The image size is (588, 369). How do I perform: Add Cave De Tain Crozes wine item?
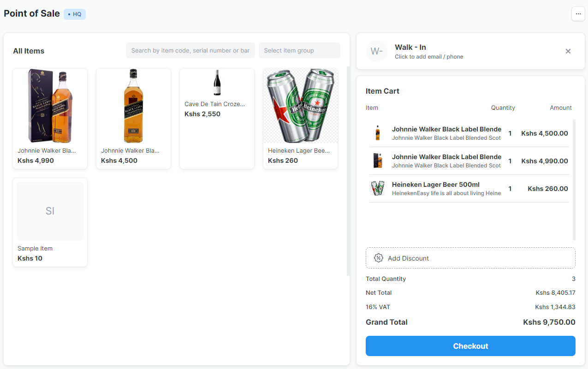point(217,119)
